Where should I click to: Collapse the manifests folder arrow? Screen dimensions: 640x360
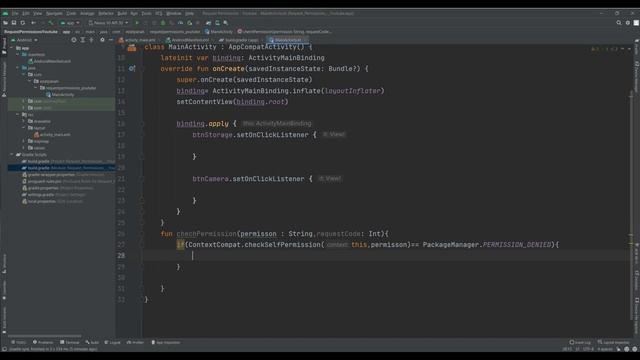(x=18, y=54)
